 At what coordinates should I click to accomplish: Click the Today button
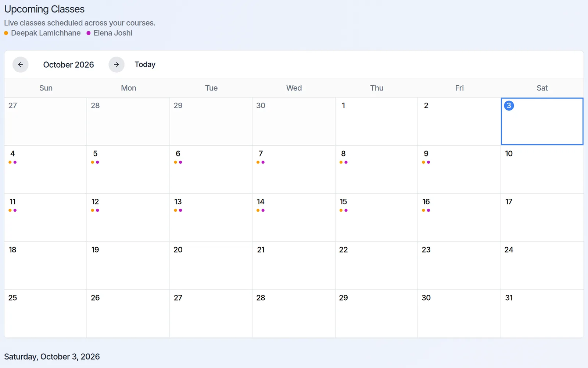click(145, 65)
